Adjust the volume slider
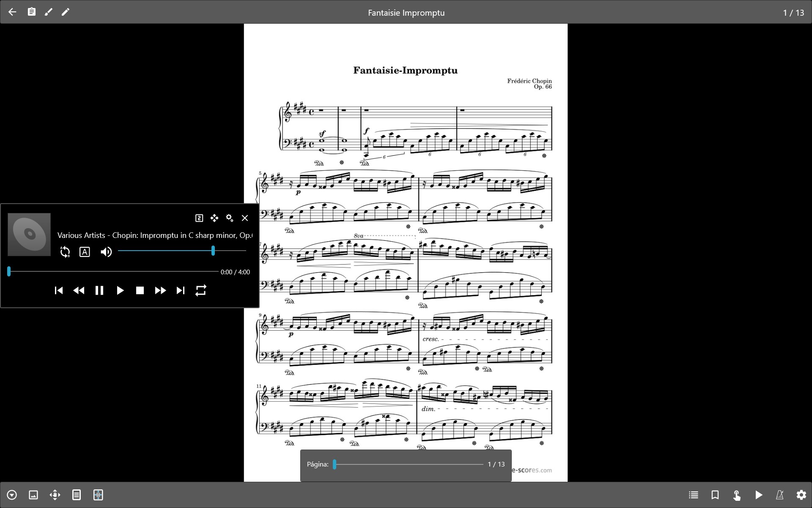The image size is (812, 508). click(x=182, y=251)
